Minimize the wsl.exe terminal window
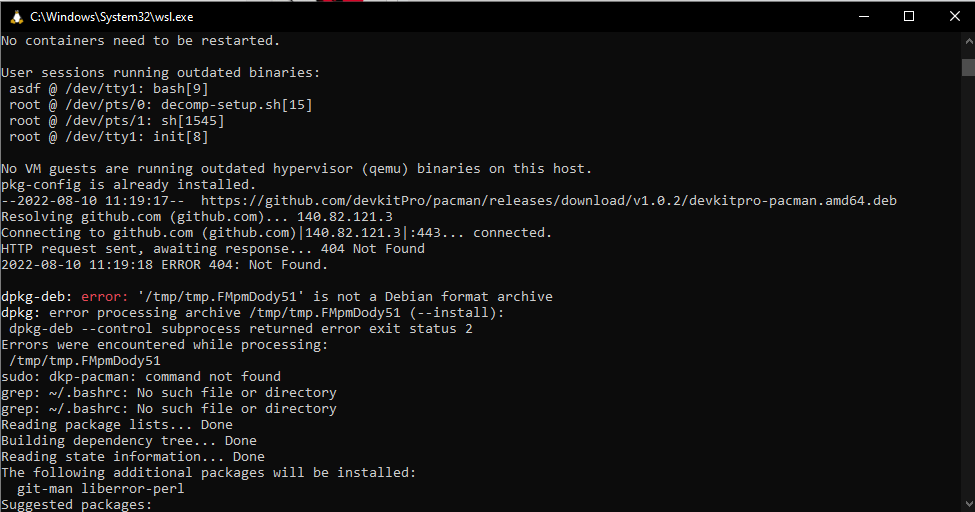This screenshot has height=512, width=975. (863, 16)
